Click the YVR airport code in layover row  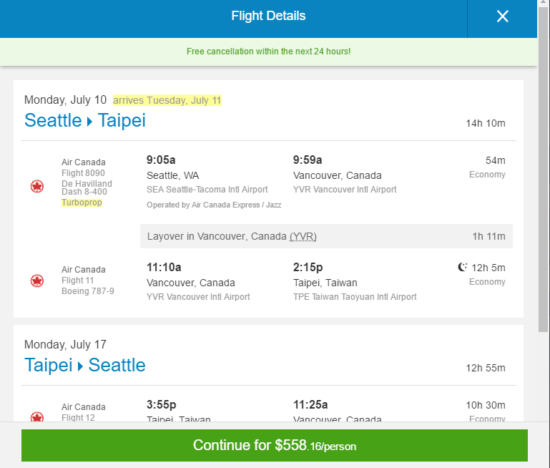coord(303,236)
